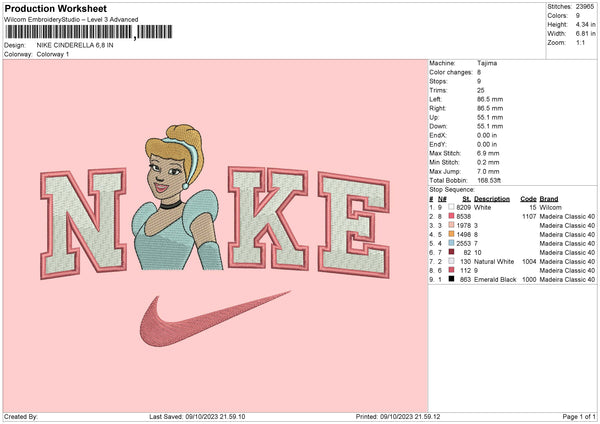Click the 'St.' column header
The image size is (600, 424).
point(466,199)
